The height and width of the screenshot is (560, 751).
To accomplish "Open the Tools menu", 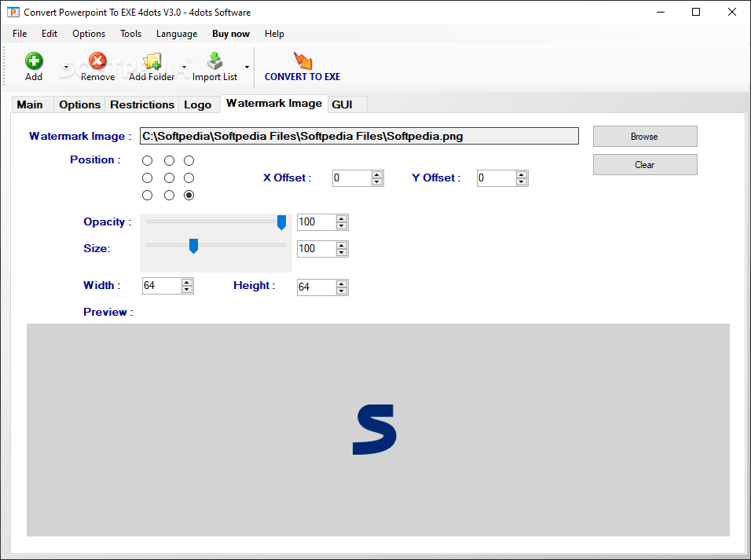I will pyautogui.click(x=130, y=34).
